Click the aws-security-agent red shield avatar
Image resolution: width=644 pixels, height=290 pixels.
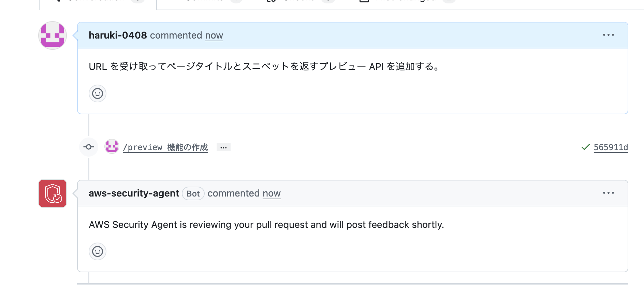click(52, 193)
